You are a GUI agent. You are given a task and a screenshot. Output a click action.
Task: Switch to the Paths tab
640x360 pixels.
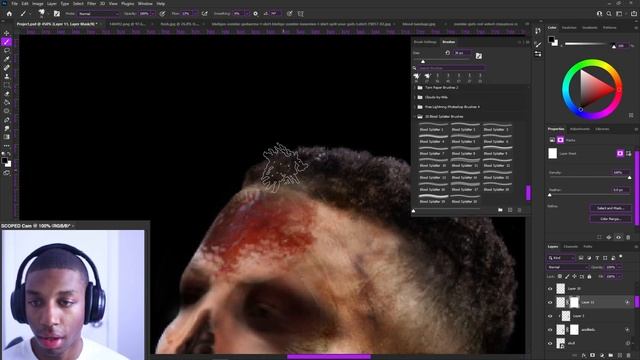(x=588, y=247)
